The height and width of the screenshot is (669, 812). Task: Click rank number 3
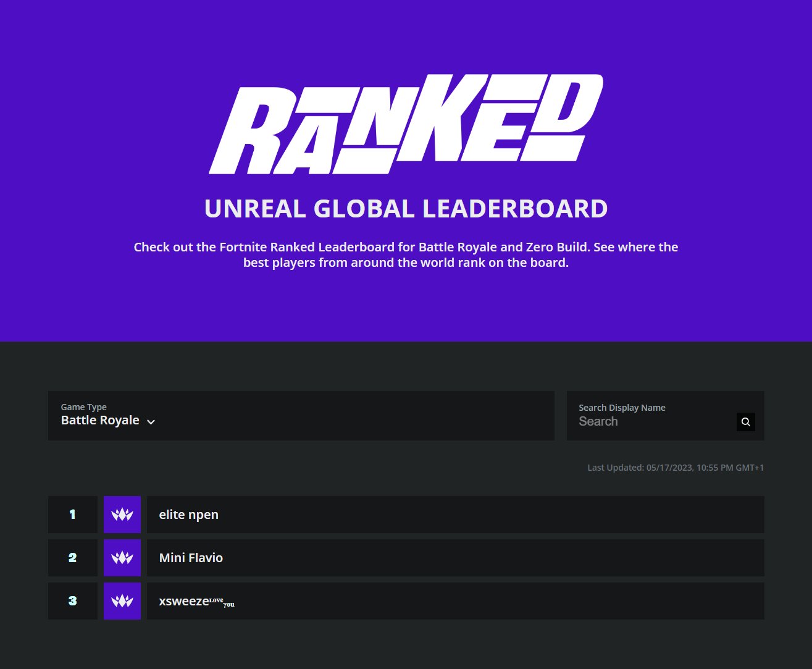pos(73,601)
